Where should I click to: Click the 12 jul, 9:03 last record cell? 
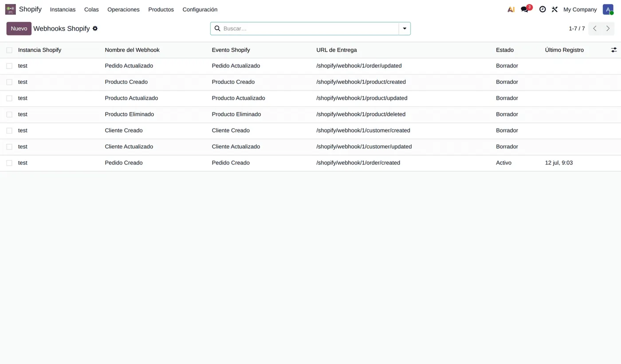(559, 163)
